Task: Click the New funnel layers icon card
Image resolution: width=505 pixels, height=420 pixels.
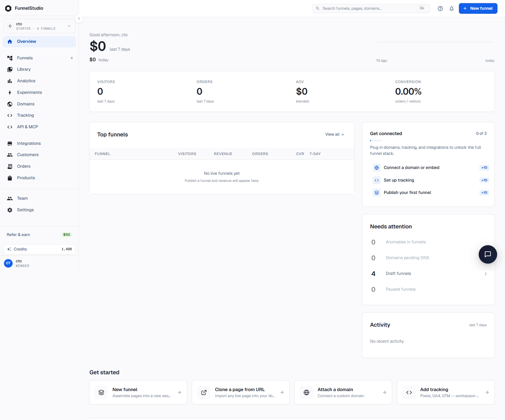Action: (x=101, y=392)
